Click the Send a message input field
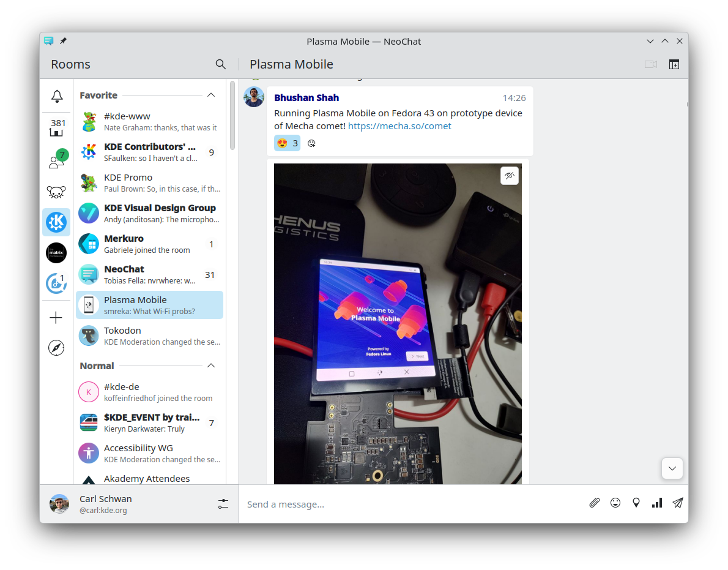The height and width of the screenshot is (570, 728). (x=410, y=504)
